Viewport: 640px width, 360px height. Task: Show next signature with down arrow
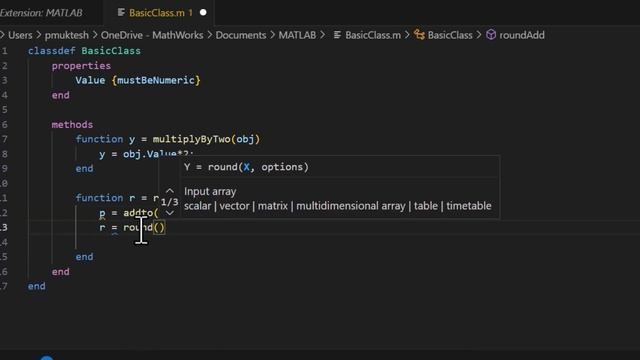pyautogui.click(x=170, y=213)
